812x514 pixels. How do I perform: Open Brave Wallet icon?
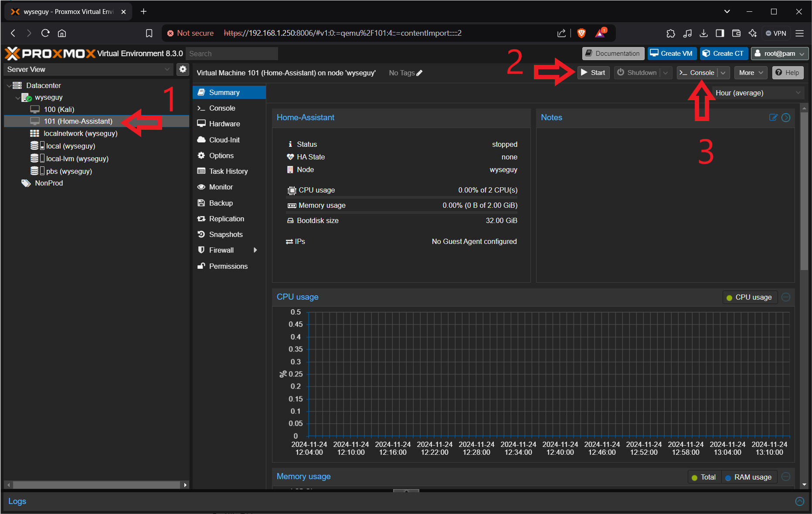(736, 33)
